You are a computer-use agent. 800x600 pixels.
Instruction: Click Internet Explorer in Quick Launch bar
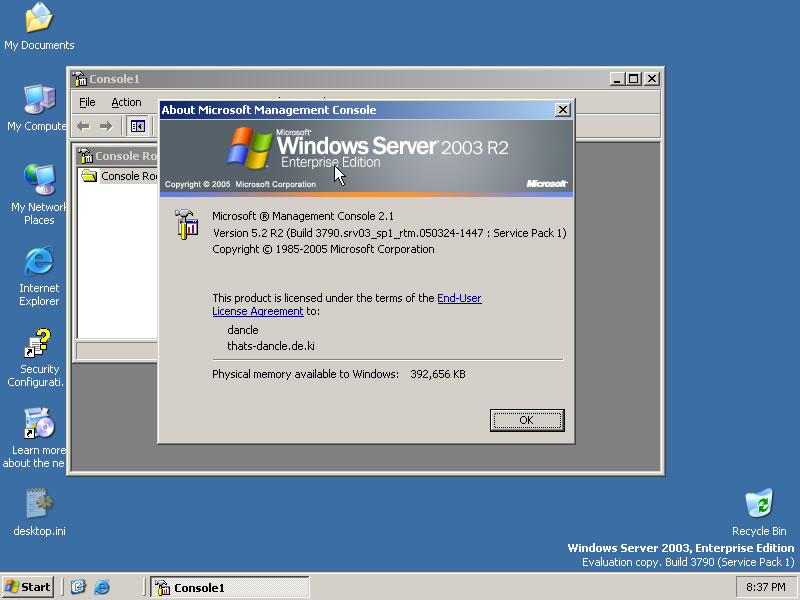[101, 587]
